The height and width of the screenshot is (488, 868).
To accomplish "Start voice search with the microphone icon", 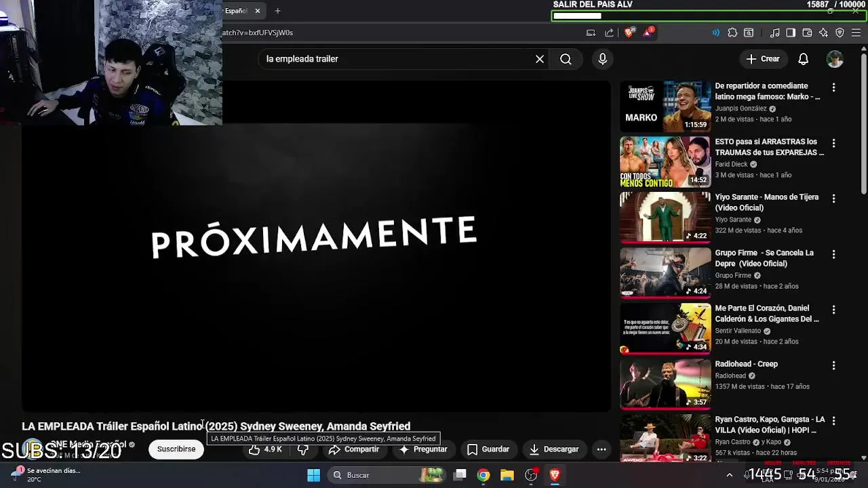I will click(602, 59).
